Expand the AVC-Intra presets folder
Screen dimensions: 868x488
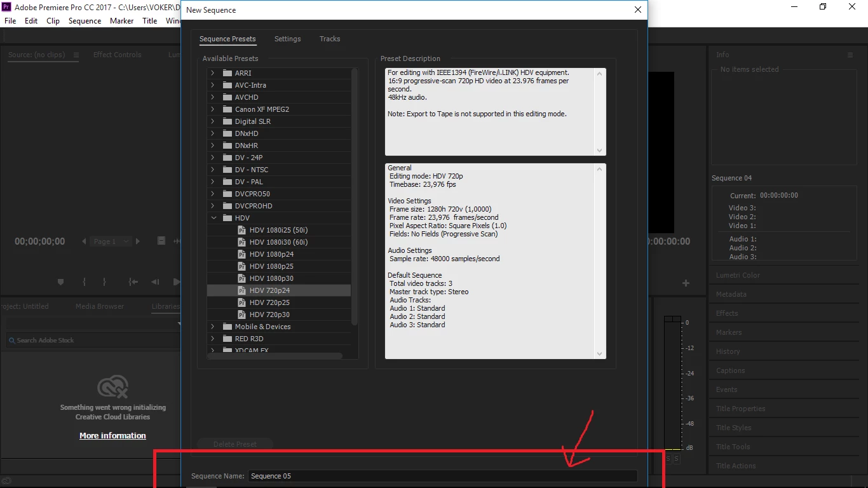coord(213,85)
